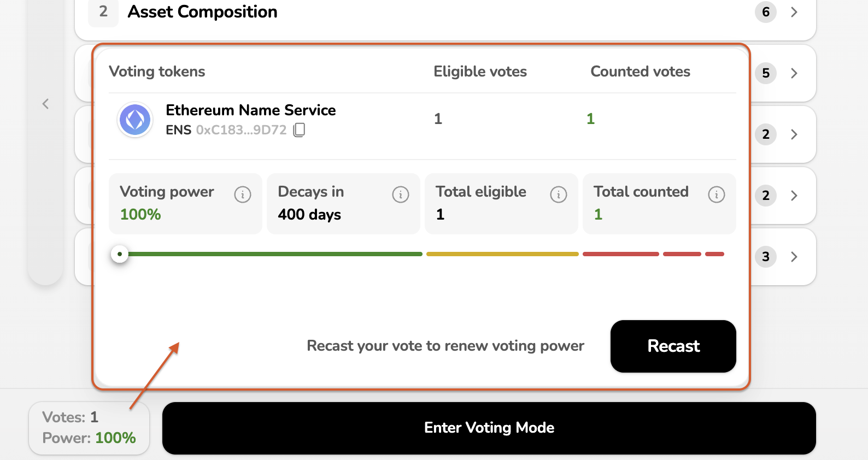
Task: Open the Asset Composition section
Action: [x=202, y=12]
